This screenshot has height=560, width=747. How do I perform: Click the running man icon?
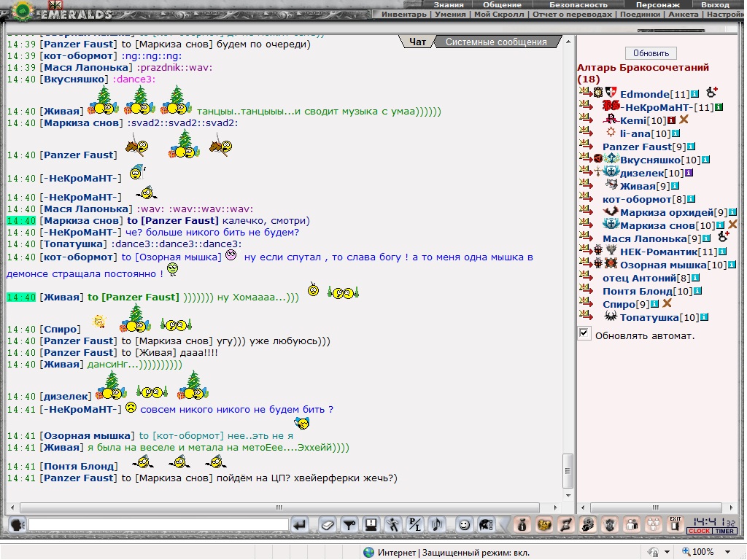click(x=393, y=525)
